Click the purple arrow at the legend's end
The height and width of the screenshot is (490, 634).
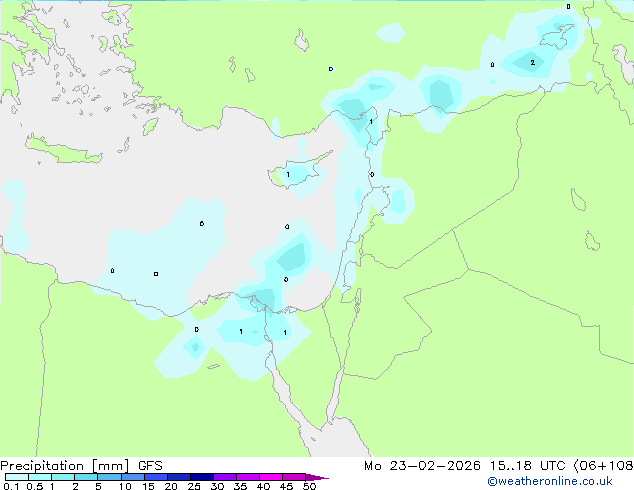click(317, 477)
